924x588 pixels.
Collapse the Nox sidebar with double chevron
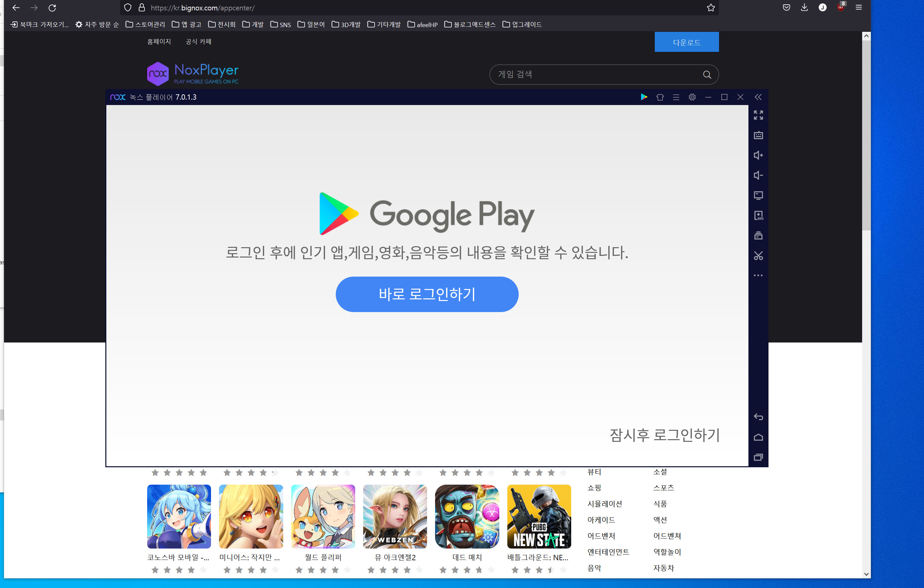click(x=758, y=97)
